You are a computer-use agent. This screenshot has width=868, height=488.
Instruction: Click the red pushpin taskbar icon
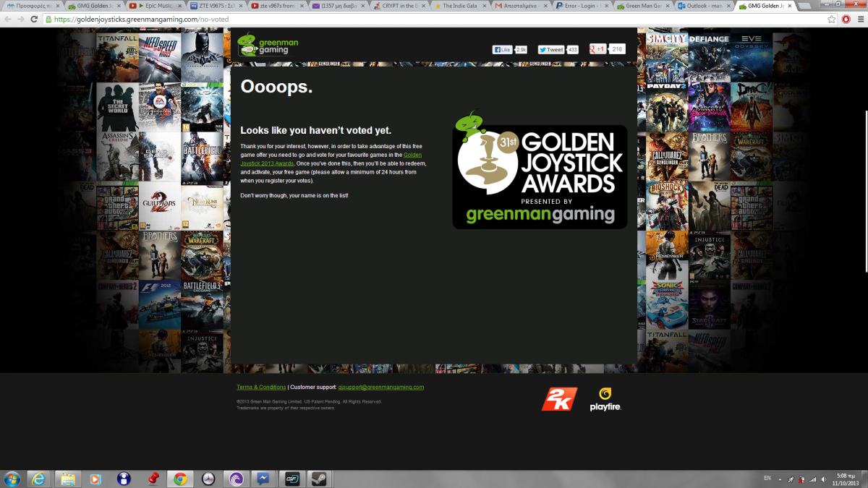152,479
